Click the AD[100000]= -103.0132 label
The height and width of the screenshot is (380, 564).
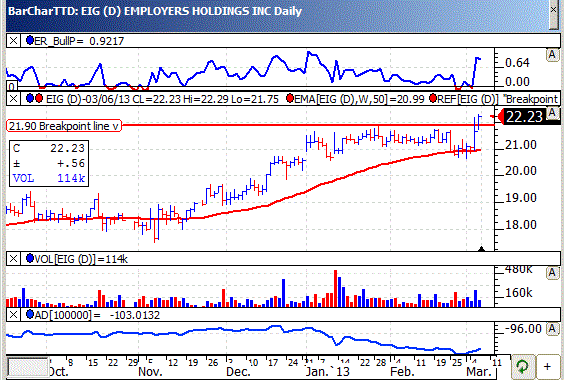coord(97,315)
